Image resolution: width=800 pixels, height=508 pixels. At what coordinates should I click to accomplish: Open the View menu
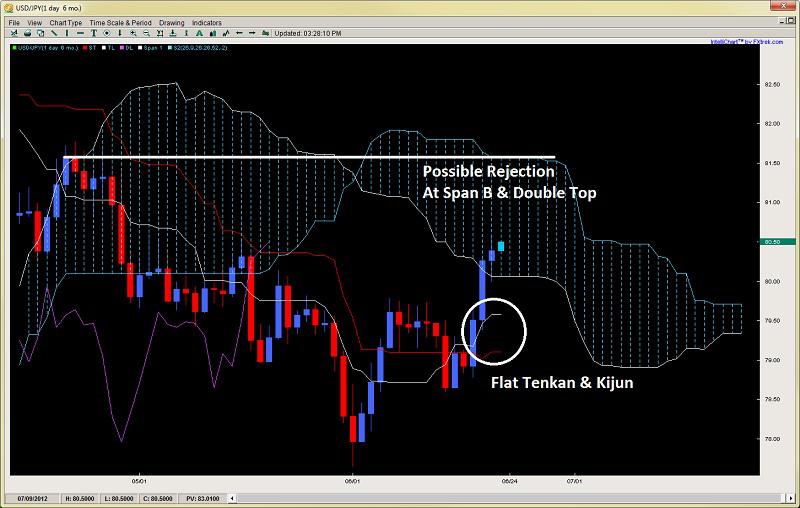click(34, 22)
